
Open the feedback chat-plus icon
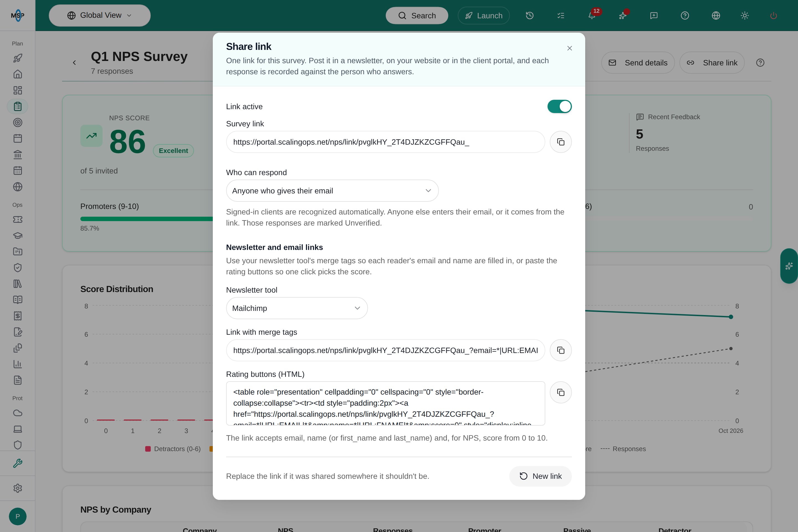[654, 16]
